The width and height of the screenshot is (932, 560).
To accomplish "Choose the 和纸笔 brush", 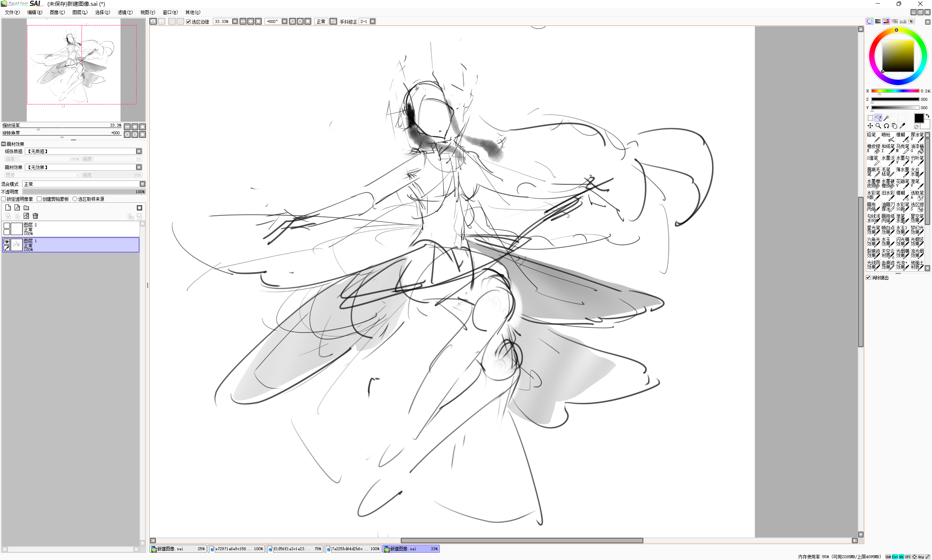I will coord(888,149).
